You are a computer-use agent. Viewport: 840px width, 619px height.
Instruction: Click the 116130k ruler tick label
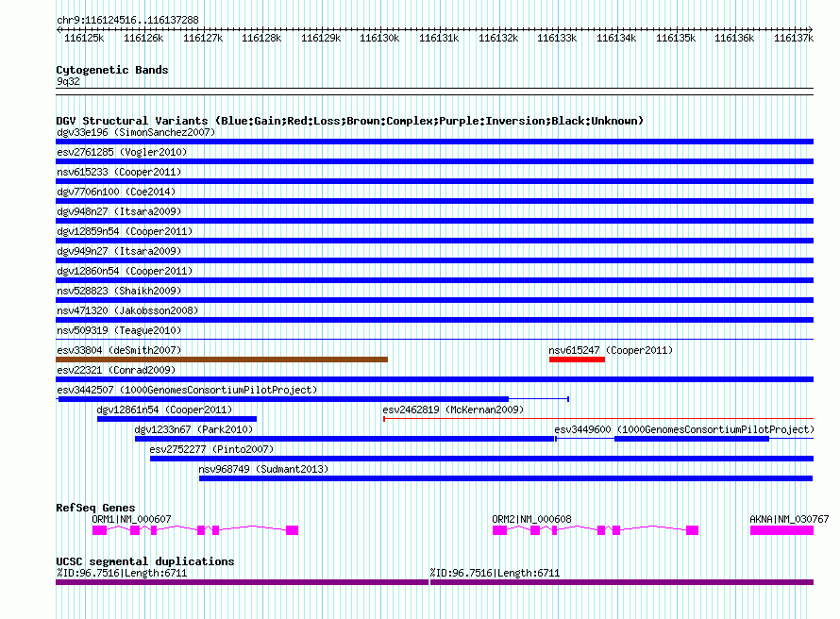[379, 38]
